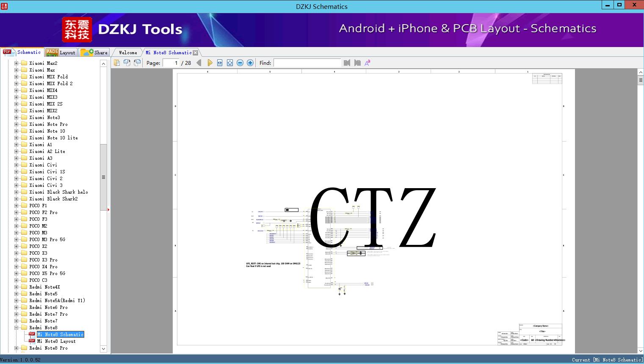Select Mi Note8 Schematic in tree

pos(60,334)
